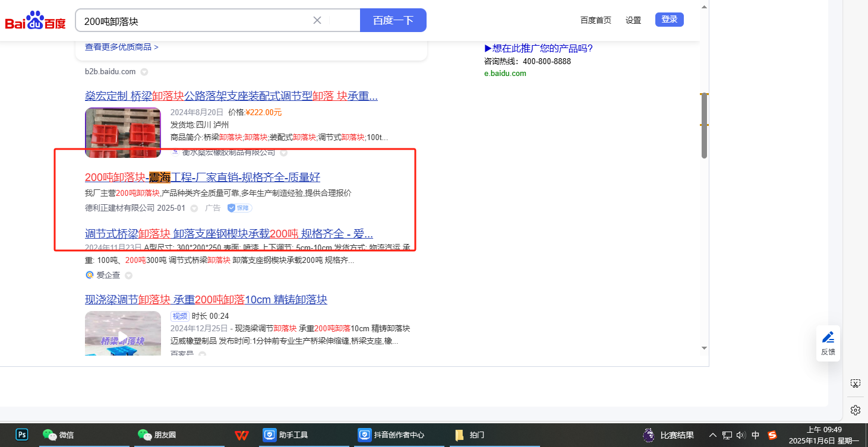Click the Sogou input method tray icon

(772, 435)
